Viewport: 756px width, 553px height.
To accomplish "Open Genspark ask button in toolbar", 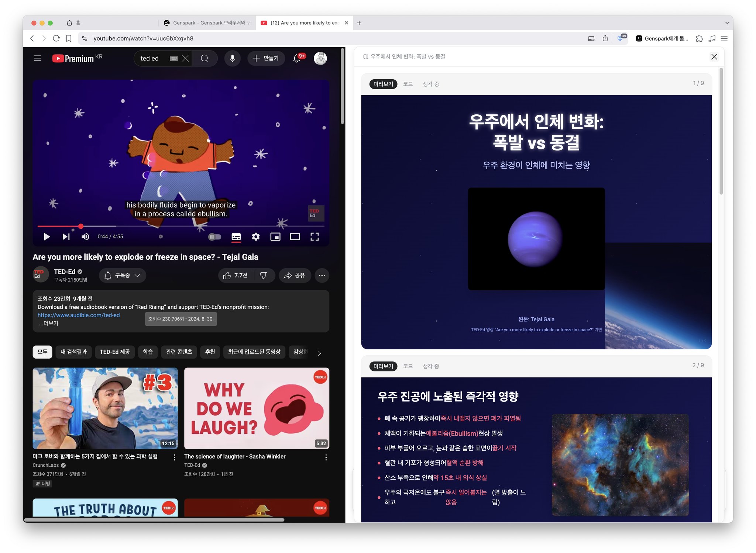I will (662, 38).
